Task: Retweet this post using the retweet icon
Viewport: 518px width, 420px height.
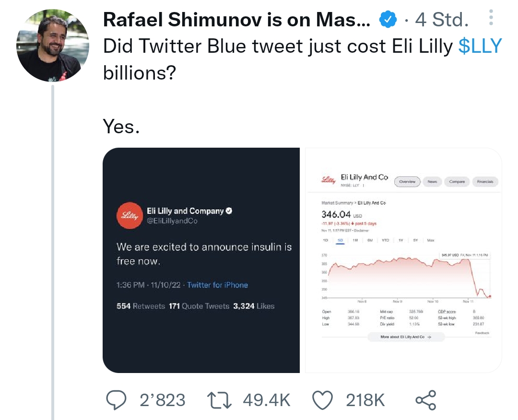Action: pyautogui.click(x=219, y=400)
